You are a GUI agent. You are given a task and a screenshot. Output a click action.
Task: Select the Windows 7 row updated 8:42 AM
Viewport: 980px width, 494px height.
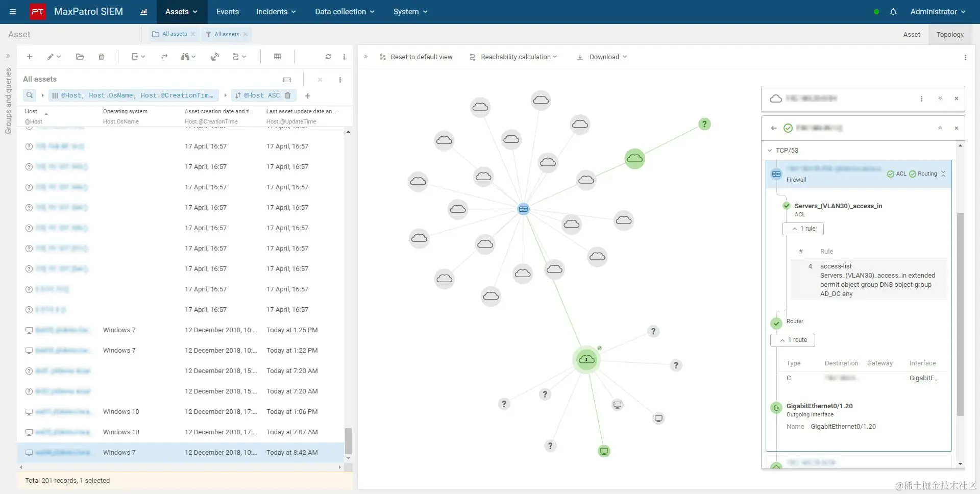click(181, 453)
